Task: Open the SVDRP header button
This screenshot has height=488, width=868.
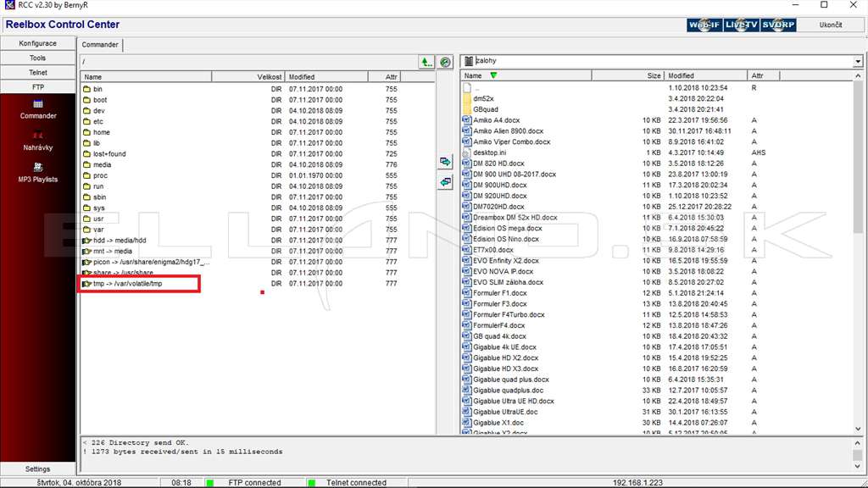Action: tap(778, 25)
